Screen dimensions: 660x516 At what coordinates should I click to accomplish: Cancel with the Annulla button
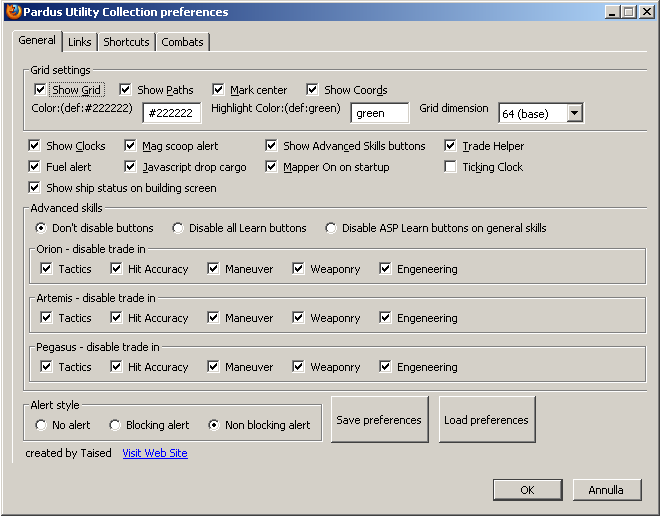click(607, 490)
